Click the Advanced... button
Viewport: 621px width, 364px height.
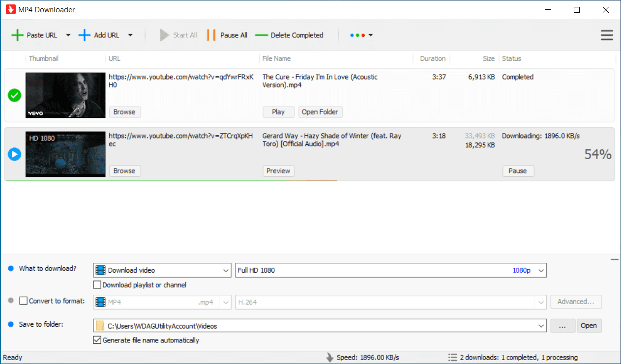[576, 302]
